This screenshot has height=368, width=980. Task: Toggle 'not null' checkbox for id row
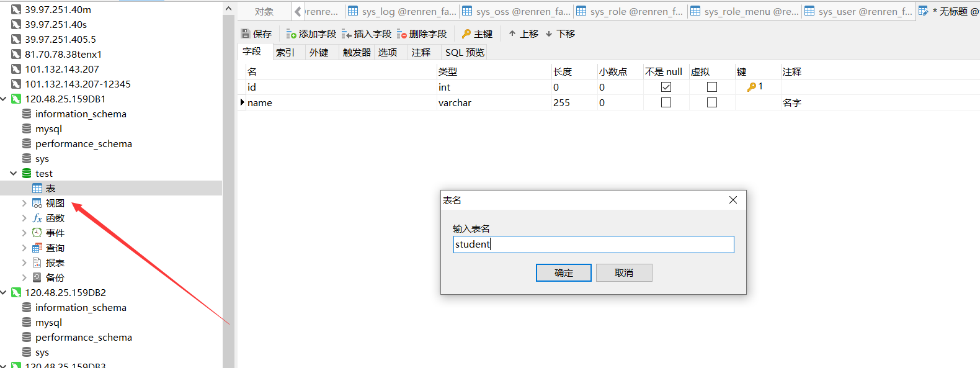[666, 88]
